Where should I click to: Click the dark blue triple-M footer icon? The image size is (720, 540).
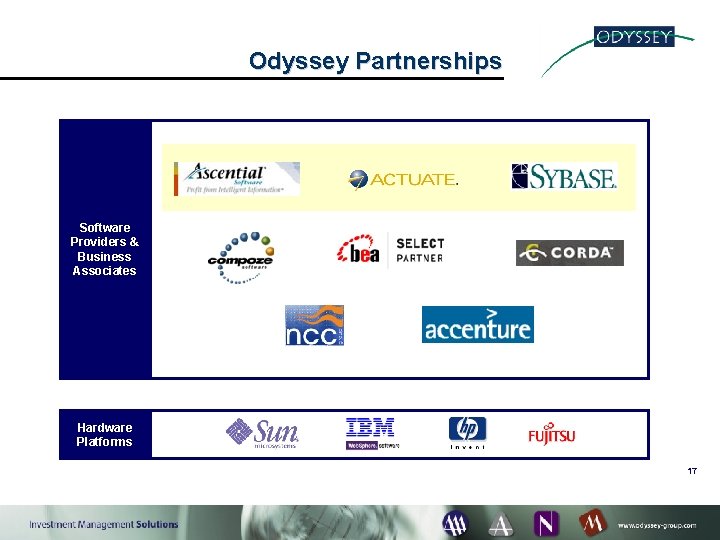[455, 524]
